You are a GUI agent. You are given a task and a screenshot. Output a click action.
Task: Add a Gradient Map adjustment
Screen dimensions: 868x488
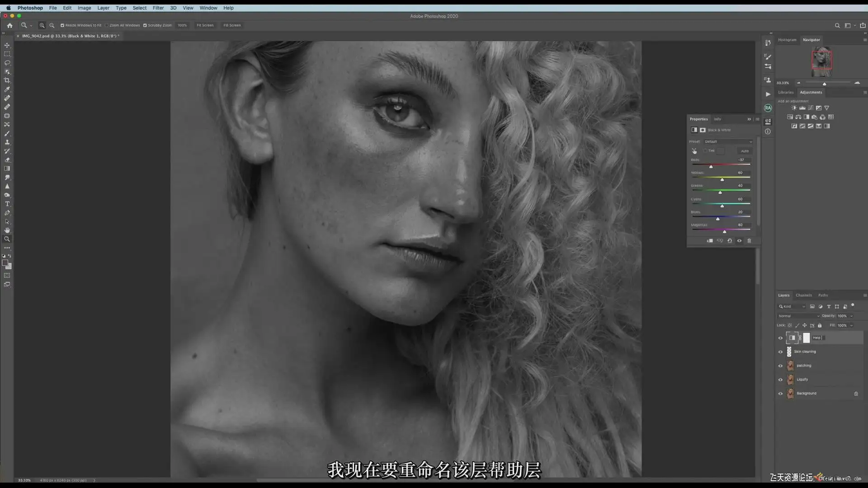(827, 126)
